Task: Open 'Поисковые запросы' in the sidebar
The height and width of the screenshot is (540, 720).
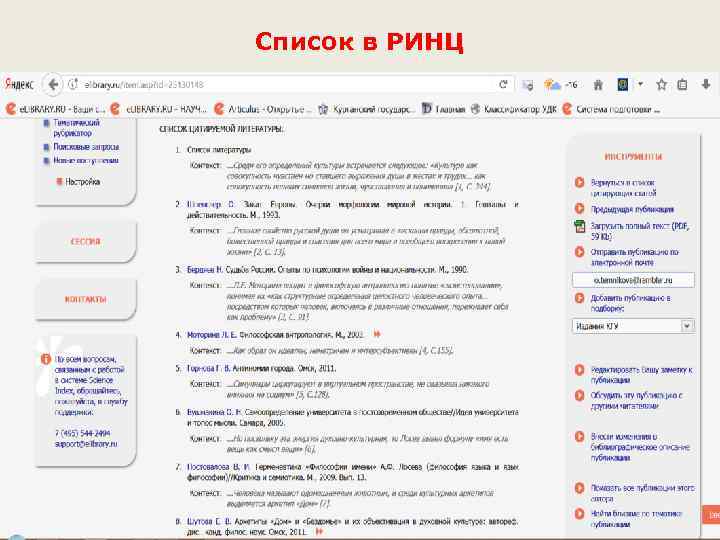Action: pos(86,147)
